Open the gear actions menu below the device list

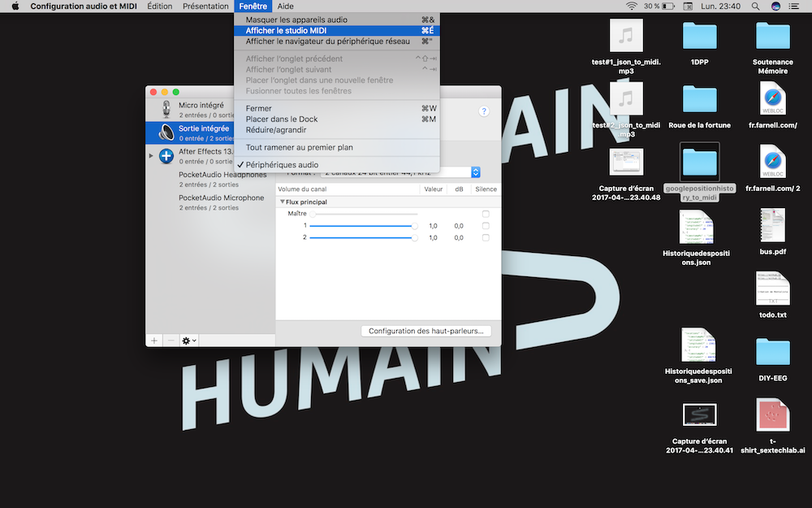click(188, 340)
